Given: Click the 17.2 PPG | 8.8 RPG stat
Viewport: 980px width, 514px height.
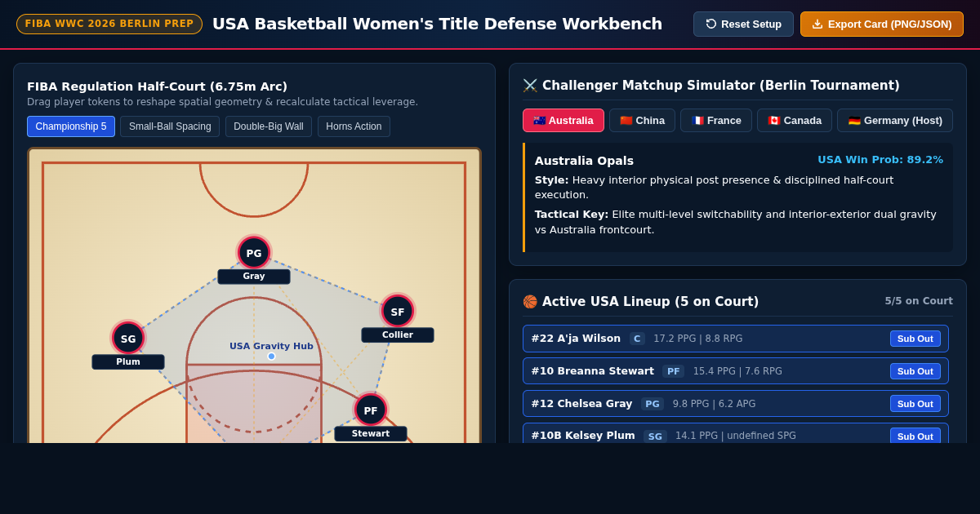Looking at the screenshot, I should pos(698,339).
